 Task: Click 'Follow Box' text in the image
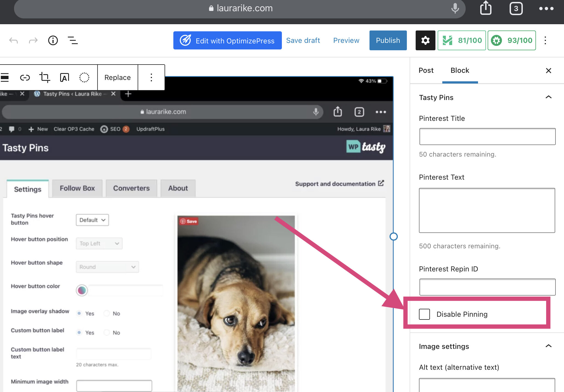[77, 188]
